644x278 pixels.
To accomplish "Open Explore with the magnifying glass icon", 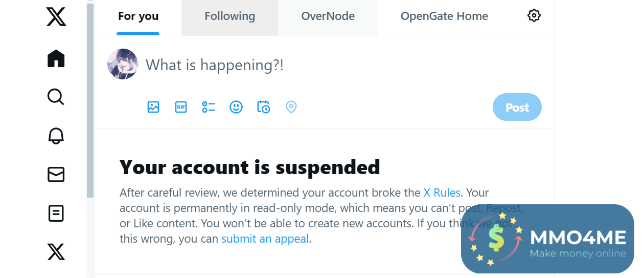I will [56, 96].
